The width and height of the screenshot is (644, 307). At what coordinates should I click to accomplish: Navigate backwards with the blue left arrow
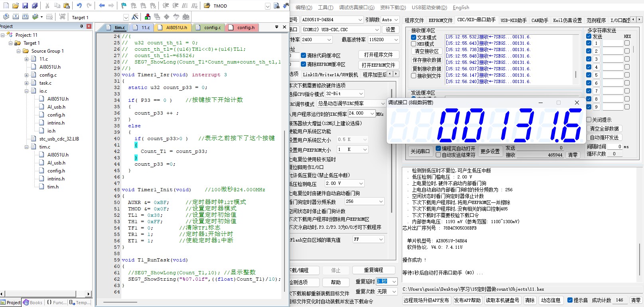point(101,6)
